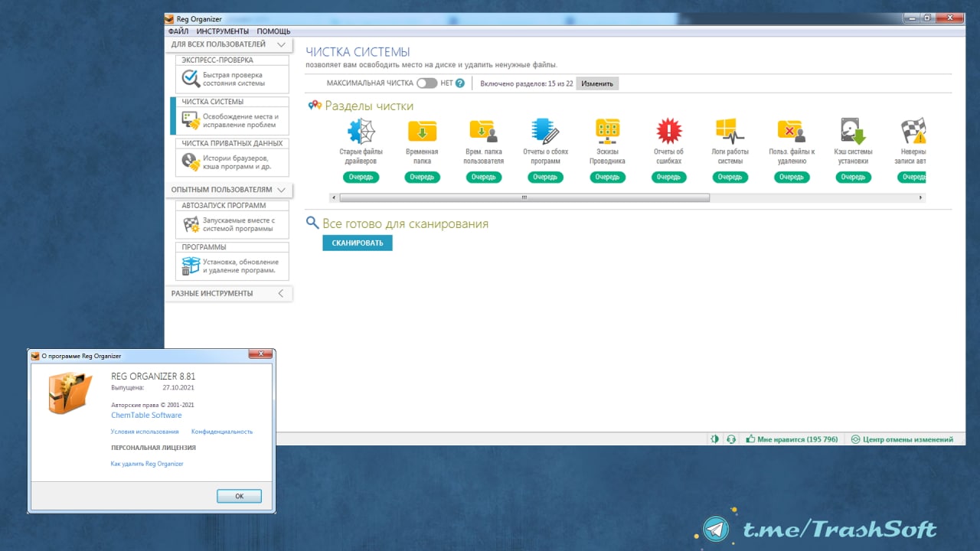Click the release date '27.10.2021'
Screen dimensions: 980x551
coord(178,388)
